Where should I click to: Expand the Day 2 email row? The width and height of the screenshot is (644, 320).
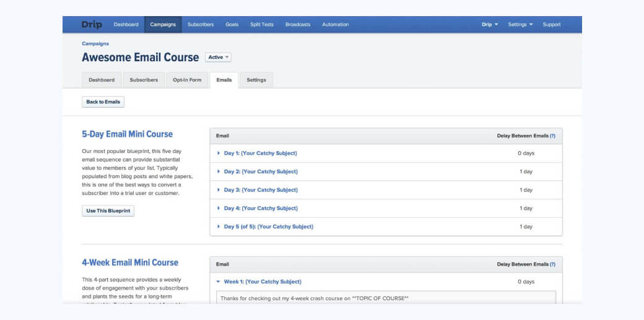tap(260, 171)
